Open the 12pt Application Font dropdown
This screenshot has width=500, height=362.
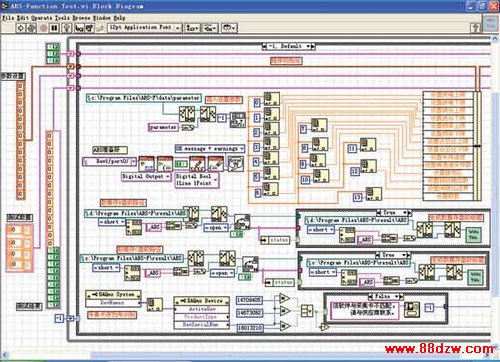(145, 28)
